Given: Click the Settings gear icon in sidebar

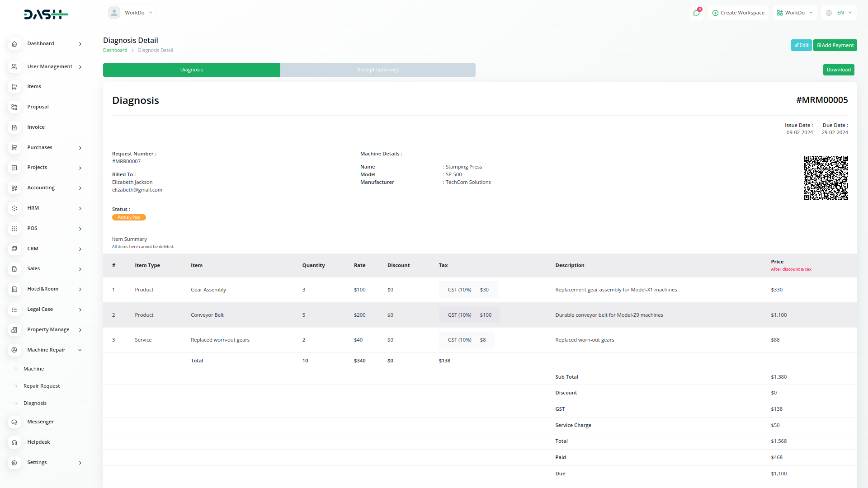Looking at the screenshot, I should (14, 463).
